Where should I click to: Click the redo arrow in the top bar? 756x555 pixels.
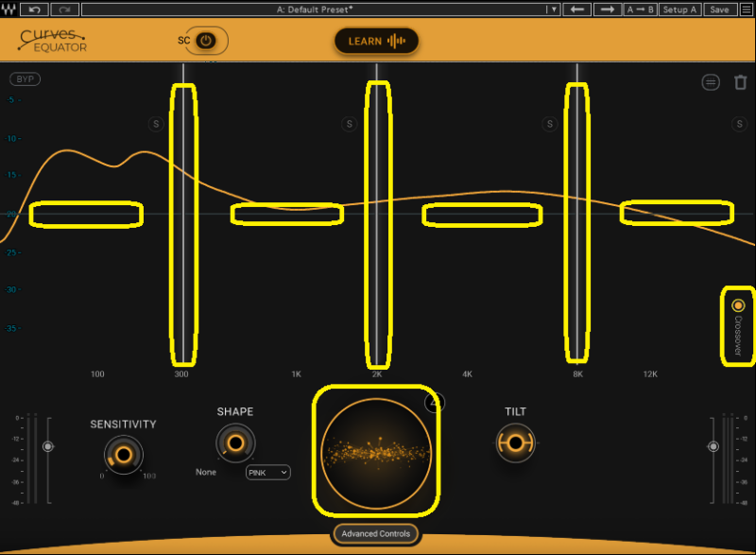point(66,9)
